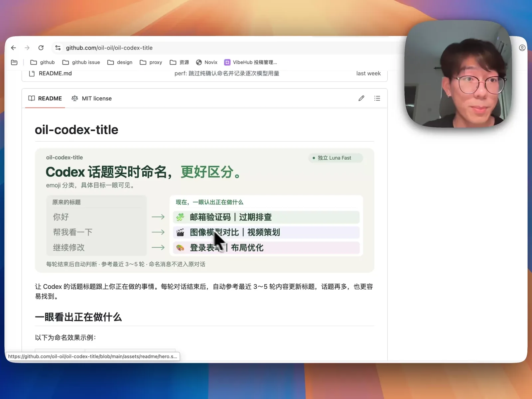532x399 pixels.
Task: Open the 资源 bookmark folder
Action: point(180,63)
